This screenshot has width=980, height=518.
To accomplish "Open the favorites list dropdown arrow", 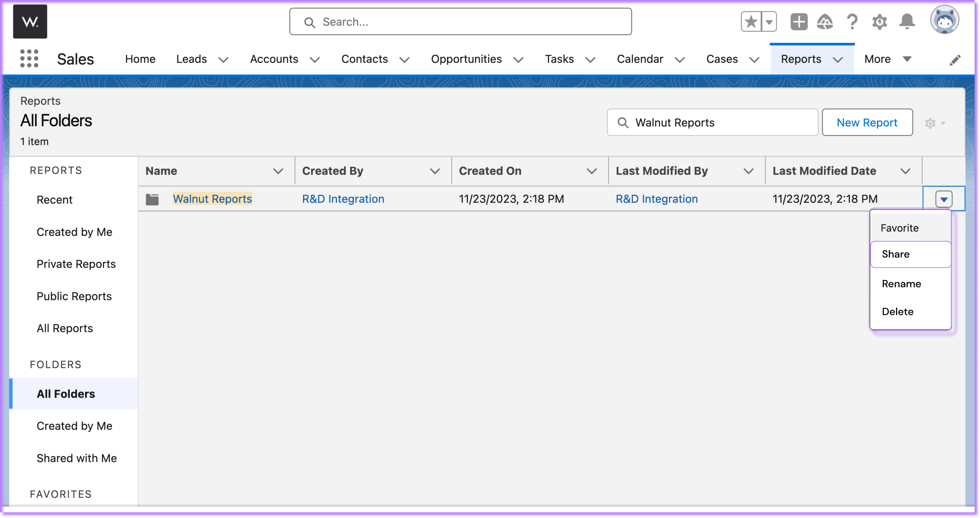I will click(x=769, y=22).
